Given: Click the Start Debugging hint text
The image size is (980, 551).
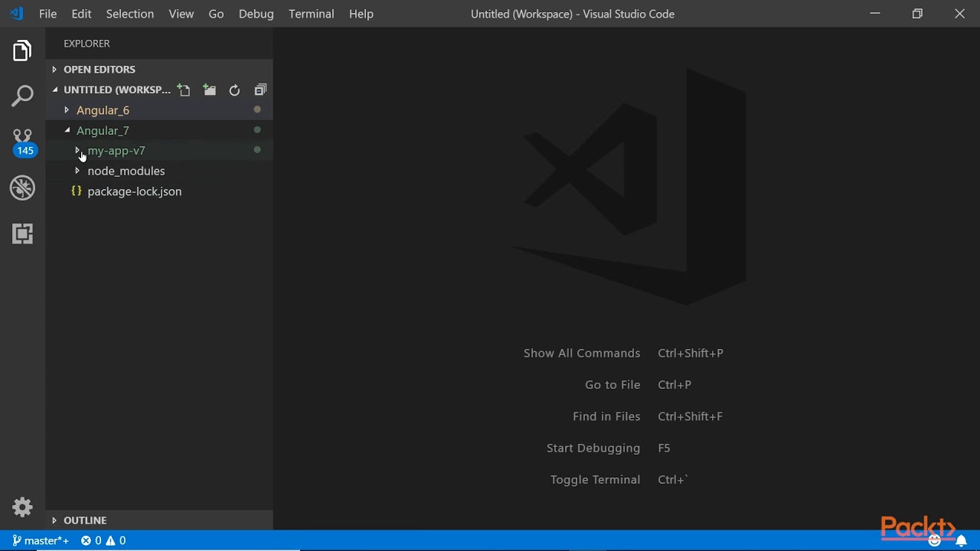Looking at the screenshot, I should tap(593, 448).
